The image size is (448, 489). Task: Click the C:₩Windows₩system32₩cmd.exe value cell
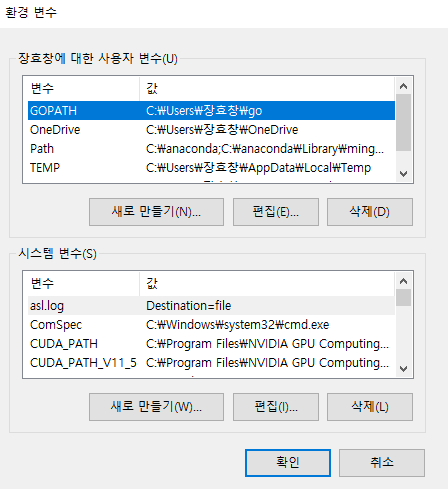click(238, 325)
